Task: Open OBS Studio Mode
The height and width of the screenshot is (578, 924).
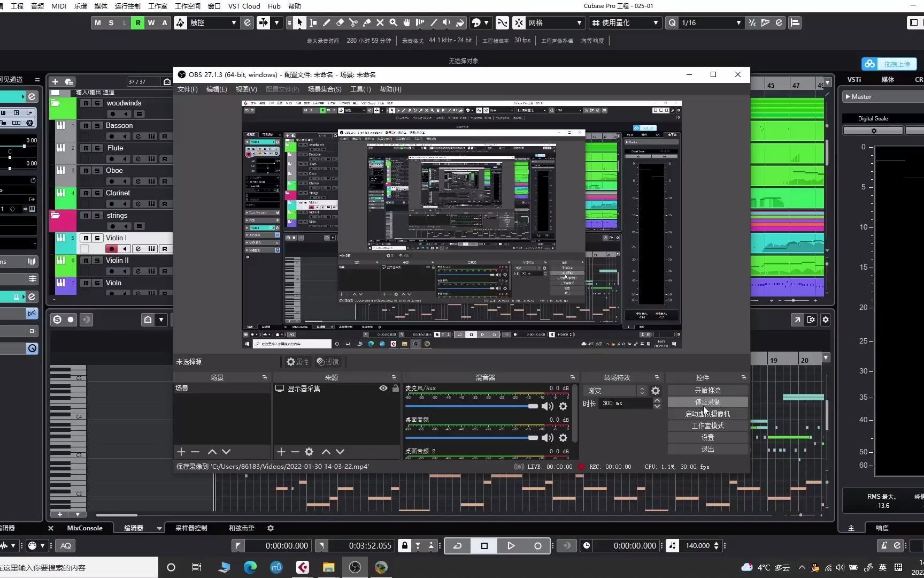Action: click(x=707, y=425)
